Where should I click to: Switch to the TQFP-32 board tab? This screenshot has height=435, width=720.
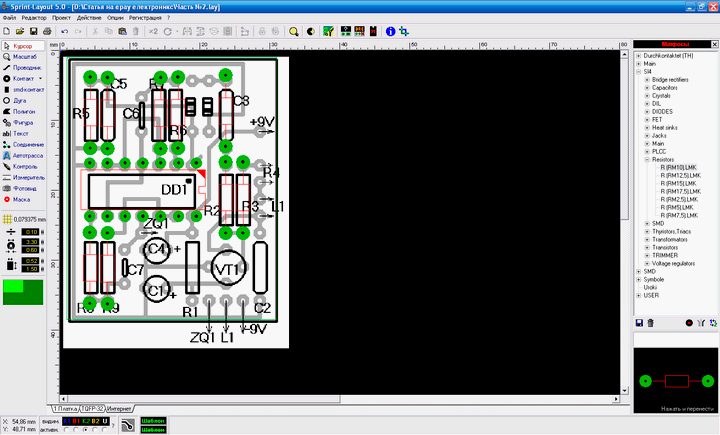(93, 409)
